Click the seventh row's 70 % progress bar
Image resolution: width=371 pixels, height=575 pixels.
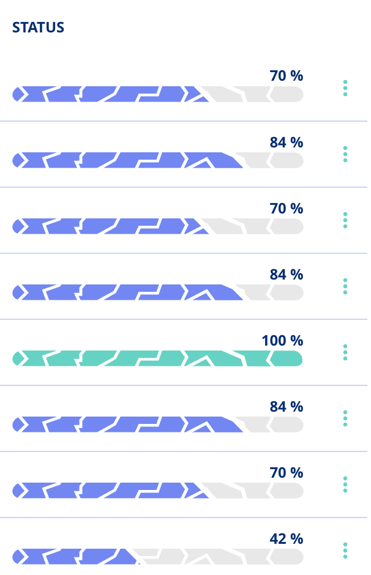point(158,490)
